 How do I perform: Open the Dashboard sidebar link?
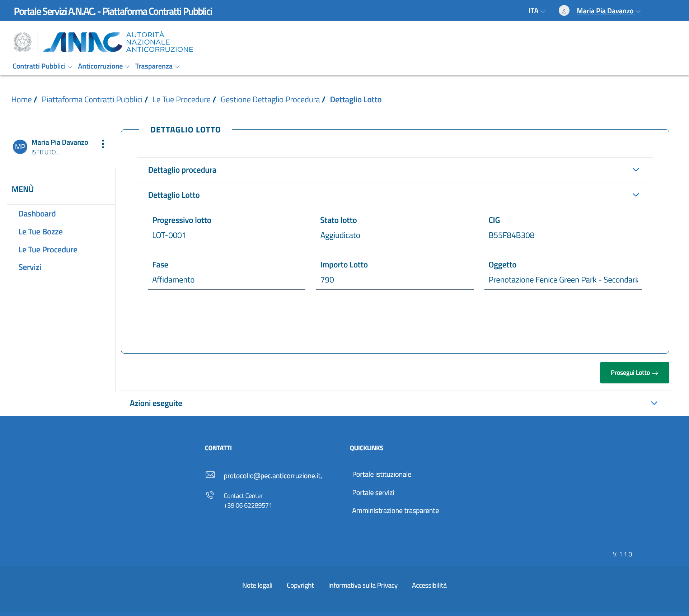(x=37, y=214)
